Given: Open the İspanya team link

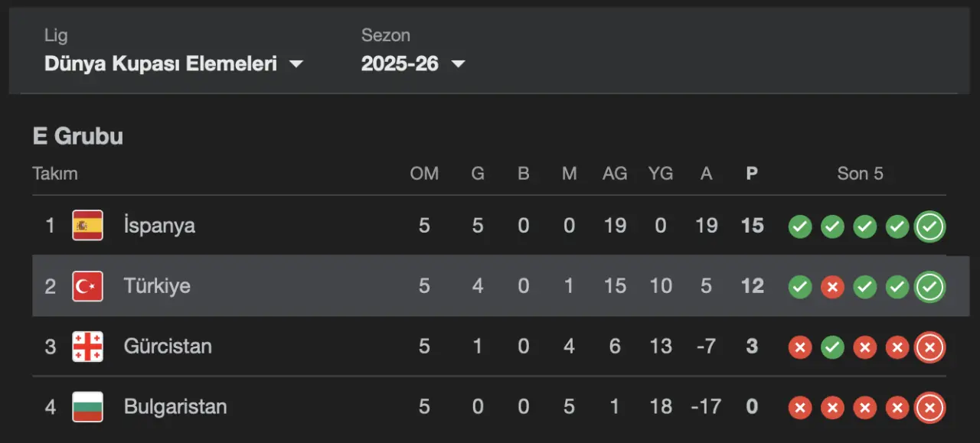Looking at the screenshot, I should [x=159, y=226].
